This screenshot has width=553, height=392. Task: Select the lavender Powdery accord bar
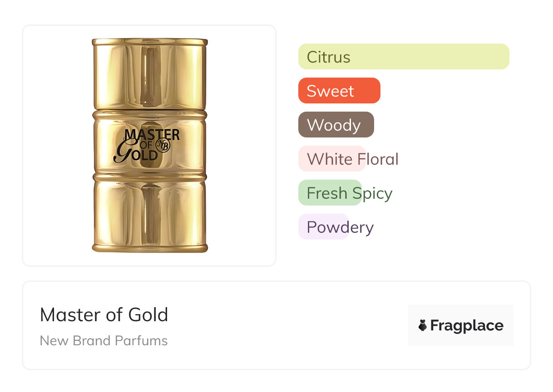323,227
